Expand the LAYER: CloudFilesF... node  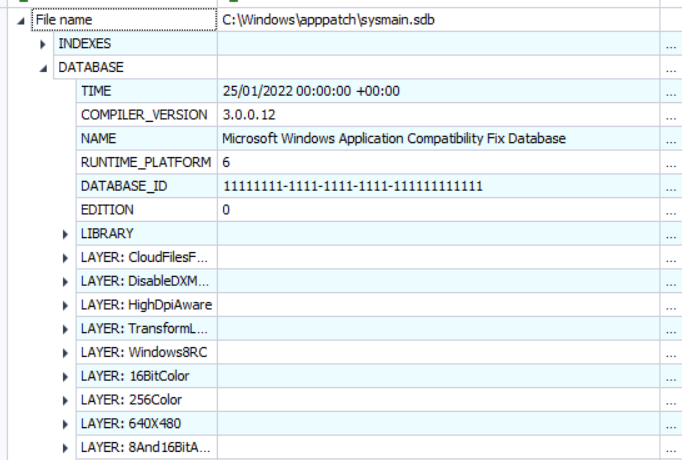click(65, 258)
